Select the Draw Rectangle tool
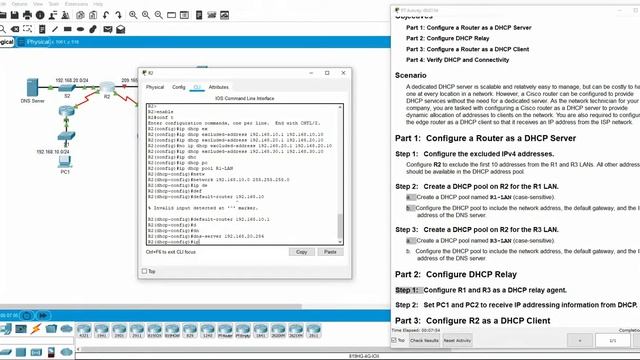Screen dimensions: 640x360 click(68, 29)
